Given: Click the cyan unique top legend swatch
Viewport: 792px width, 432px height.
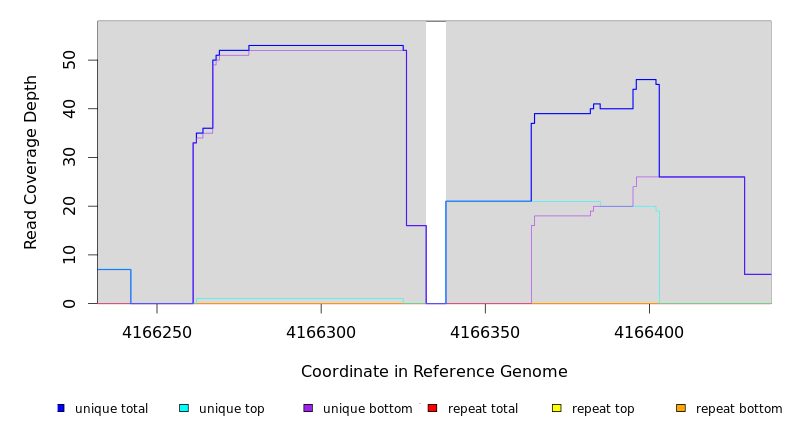Looking at the screenshot, I should [184, 408].
